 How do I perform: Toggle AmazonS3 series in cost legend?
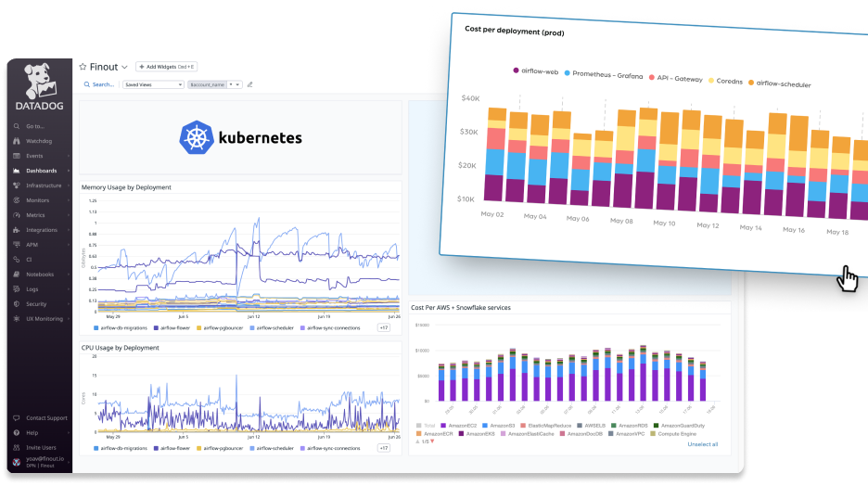click(499, 426)
